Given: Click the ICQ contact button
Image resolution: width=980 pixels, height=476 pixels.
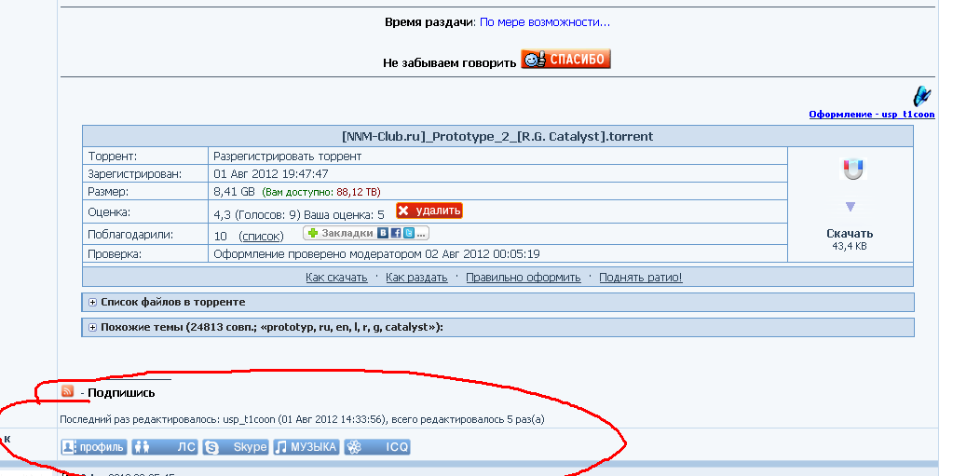Looking at the screenshot, I should pos(377,447).
